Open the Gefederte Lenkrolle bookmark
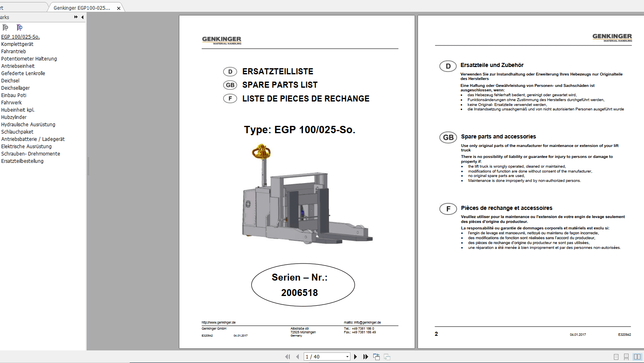This screenshot has width=644, height=363. [23, 73]
